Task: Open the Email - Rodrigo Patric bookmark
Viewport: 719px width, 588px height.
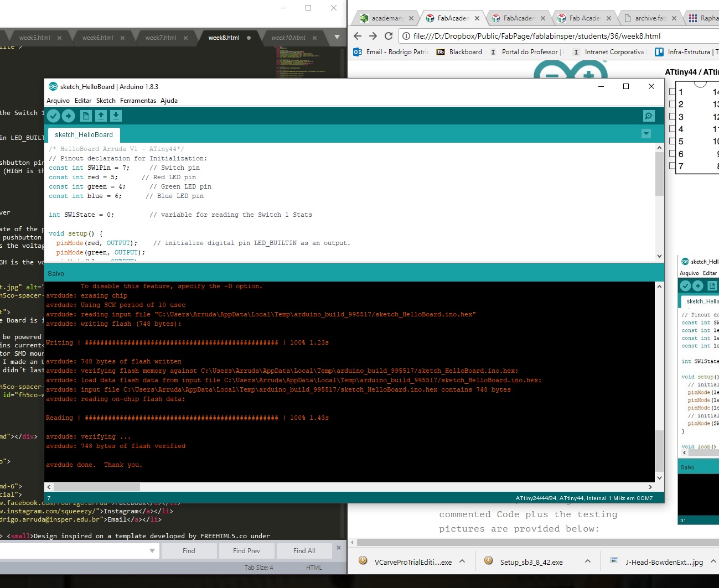Action: [391, 52]
